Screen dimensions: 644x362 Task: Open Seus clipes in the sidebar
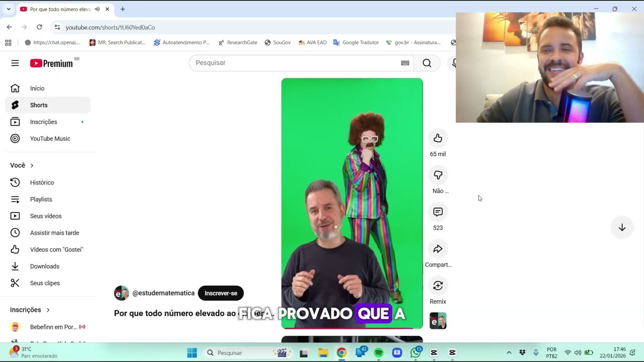click(x=48, y=283)
